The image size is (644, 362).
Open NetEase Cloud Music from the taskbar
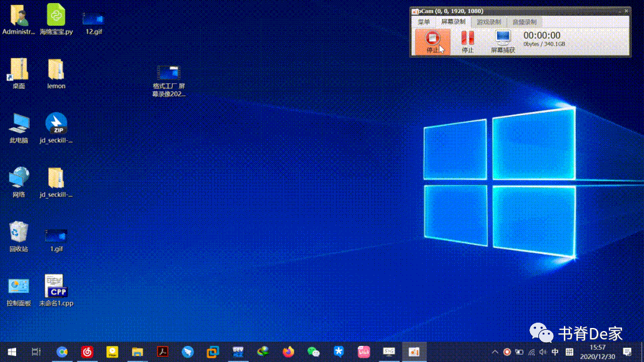click(x=87, y=352)
